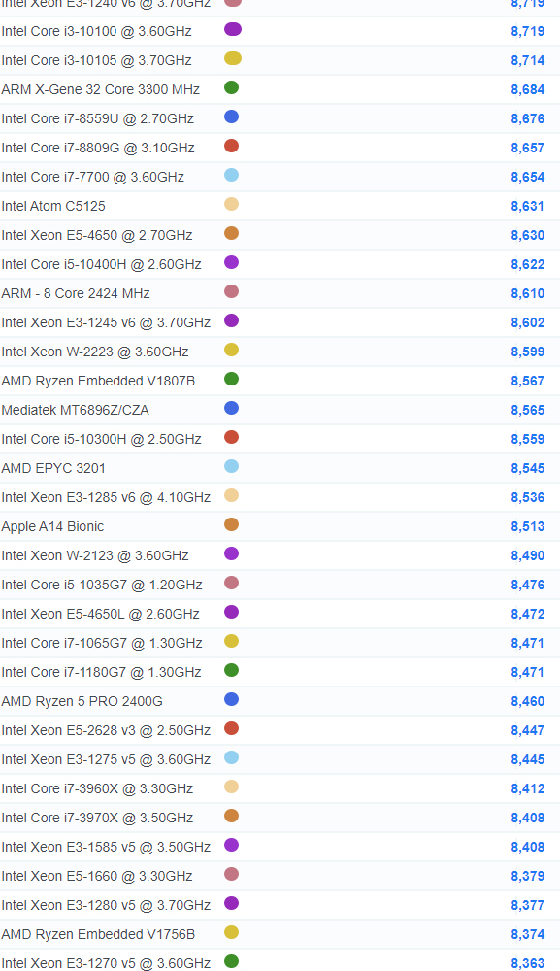Viewport: 560px width, 971px height.
Task: Click the orange dot beside Apple A14 Bionic
Action: point(231,524)
